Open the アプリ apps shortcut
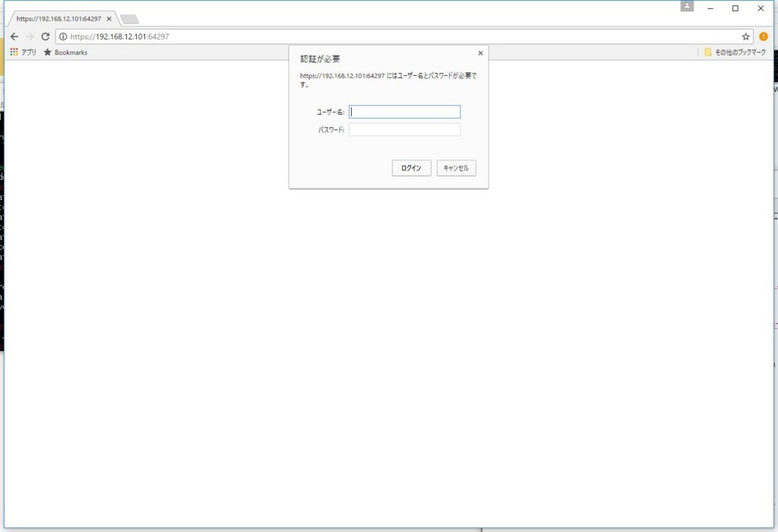 [x=24, y=52]
